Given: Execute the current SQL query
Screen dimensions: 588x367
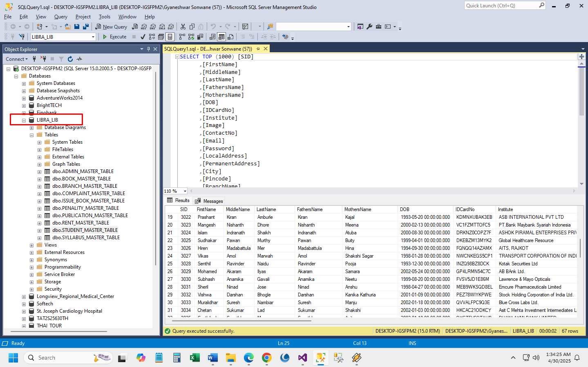Looking at the screenshot, I should [114, 37].
